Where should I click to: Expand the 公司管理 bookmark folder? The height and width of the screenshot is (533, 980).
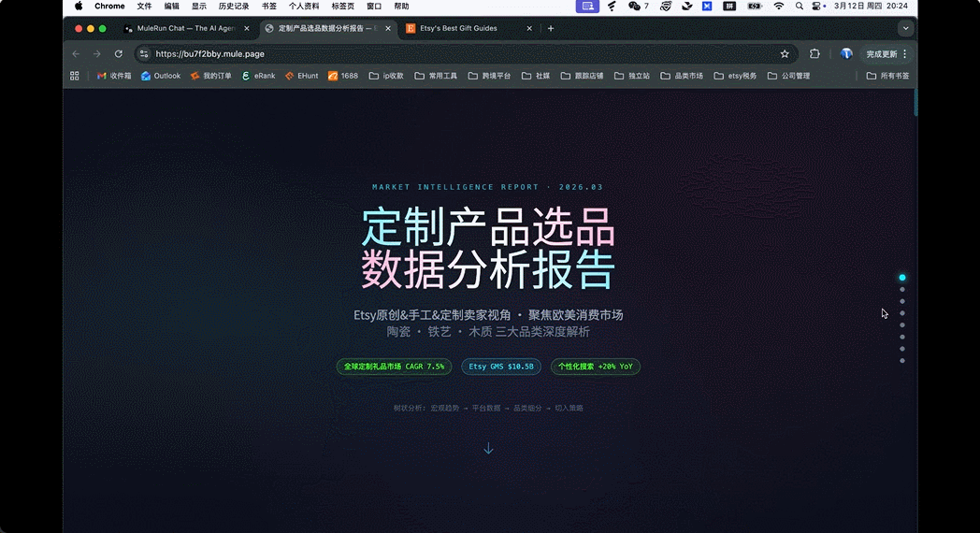pos(788,76)
